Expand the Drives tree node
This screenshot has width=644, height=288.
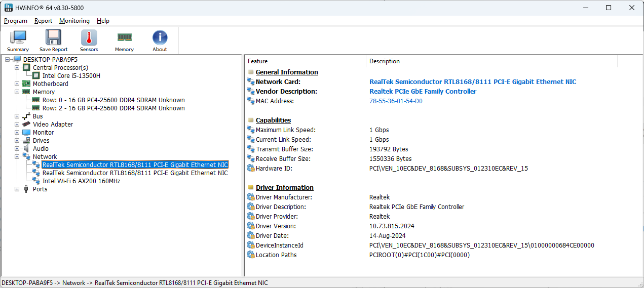coord(17,140)
